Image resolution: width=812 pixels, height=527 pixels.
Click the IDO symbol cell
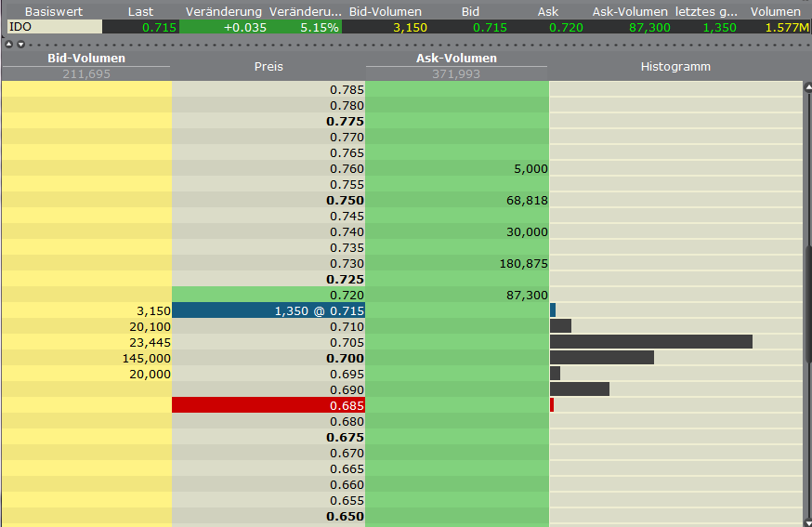(55, 27)
